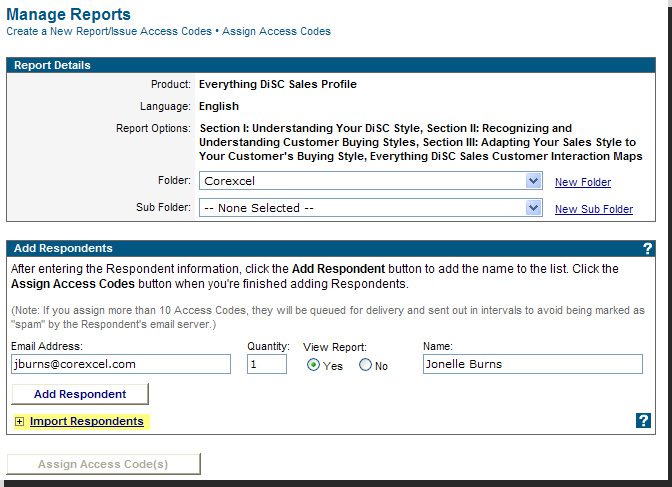Click the spam note about 10 Access Codes
672x487 pixels.
pyautogui.click(x=328, y=317)
